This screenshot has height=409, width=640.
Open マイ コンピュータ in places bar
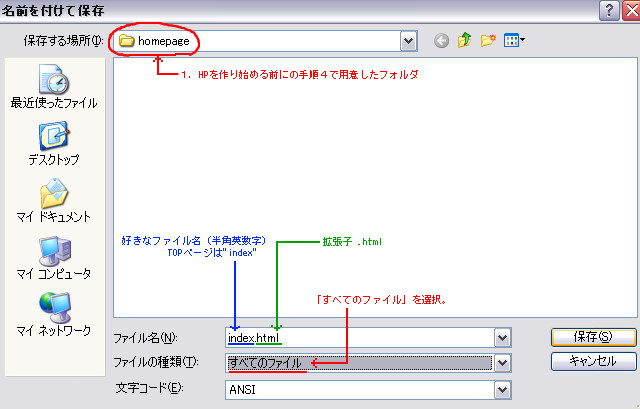coord(54,258)
